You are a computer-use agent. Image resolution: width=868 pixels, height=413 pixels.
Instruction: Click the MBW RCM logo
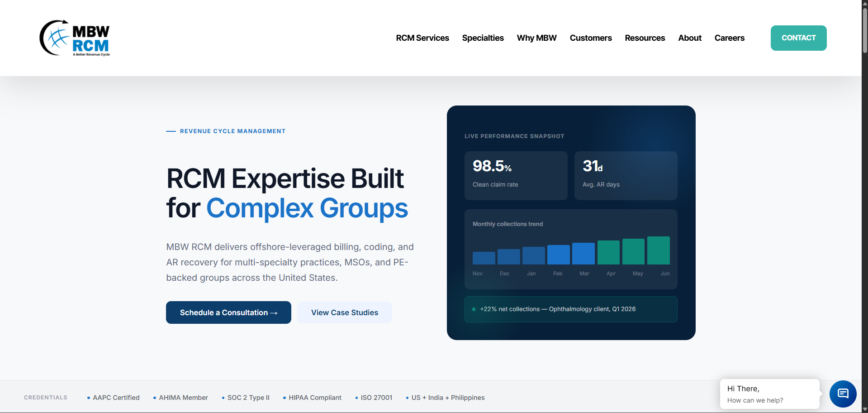pyautogui.click(x=75, y=38)
